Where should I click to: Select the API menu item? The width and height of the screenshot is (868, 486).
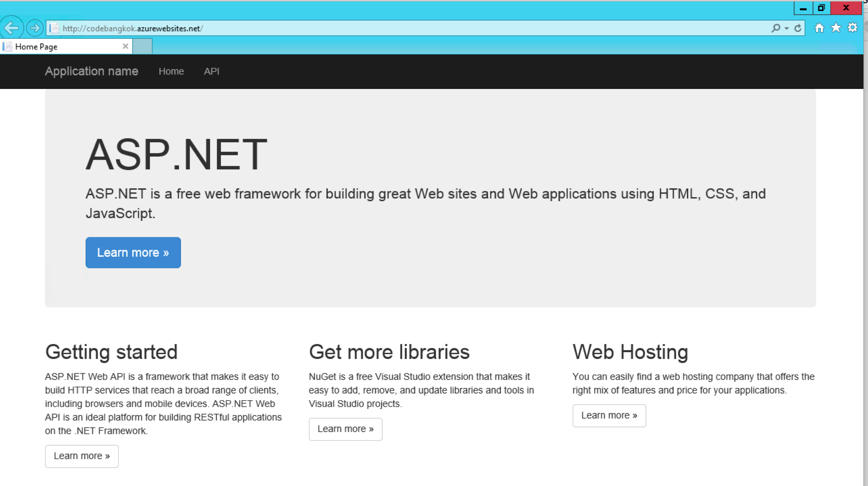click(212, 71)
